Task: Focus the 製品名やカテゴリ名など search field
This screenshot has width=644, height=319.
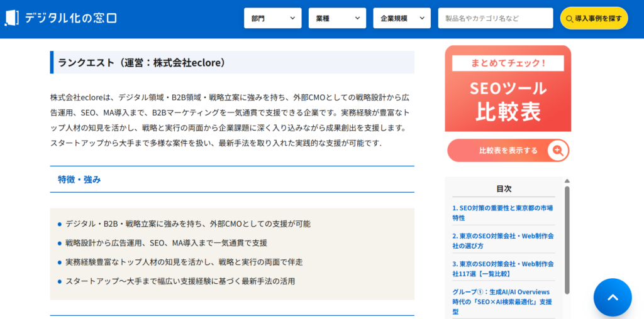Action: click(x=495, y=18)
